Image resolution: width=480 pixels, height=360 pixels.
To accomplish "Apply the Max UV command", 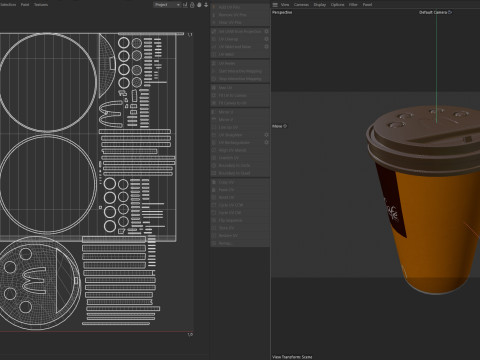I will [x=240, y=88].
